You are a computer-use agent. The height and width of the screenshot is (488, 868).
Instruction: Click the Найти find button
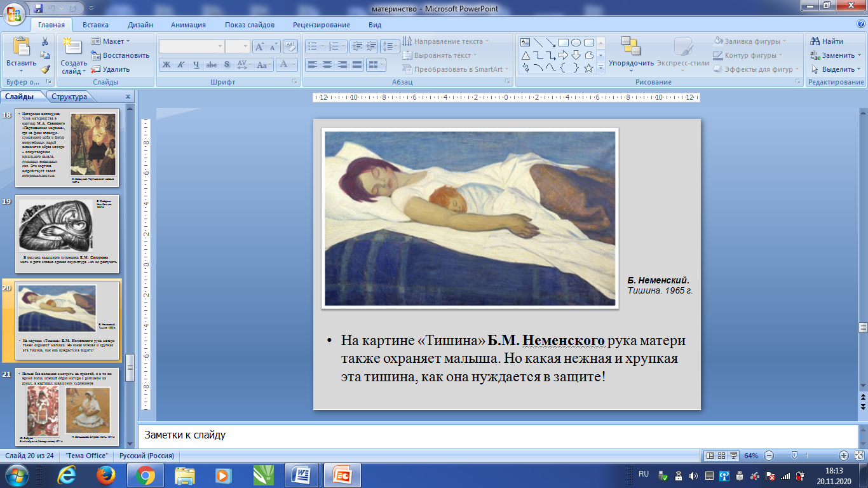tap(827, 41)
